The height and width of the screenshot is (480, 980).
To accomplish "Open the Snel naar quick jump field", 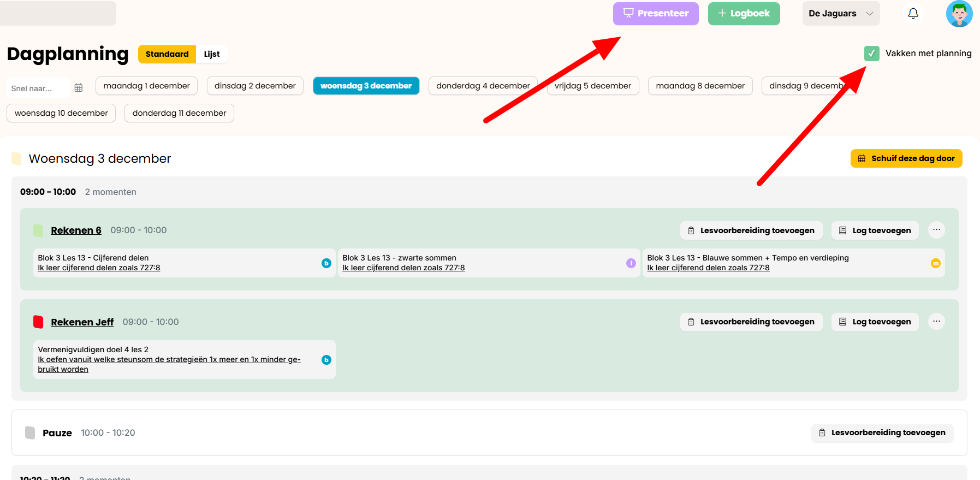I will 38,88.
